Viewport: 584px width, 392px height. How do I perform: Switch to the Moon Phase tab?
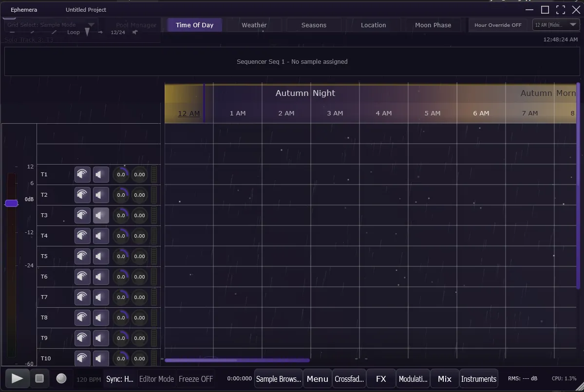tap(433, 25)
